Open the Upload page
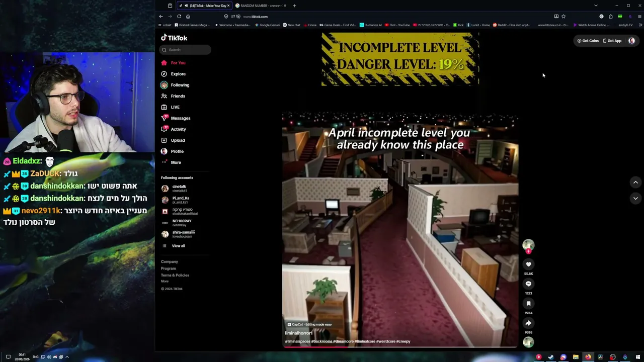The height and width of the screenshot is (362, 644). coord(173,140)
